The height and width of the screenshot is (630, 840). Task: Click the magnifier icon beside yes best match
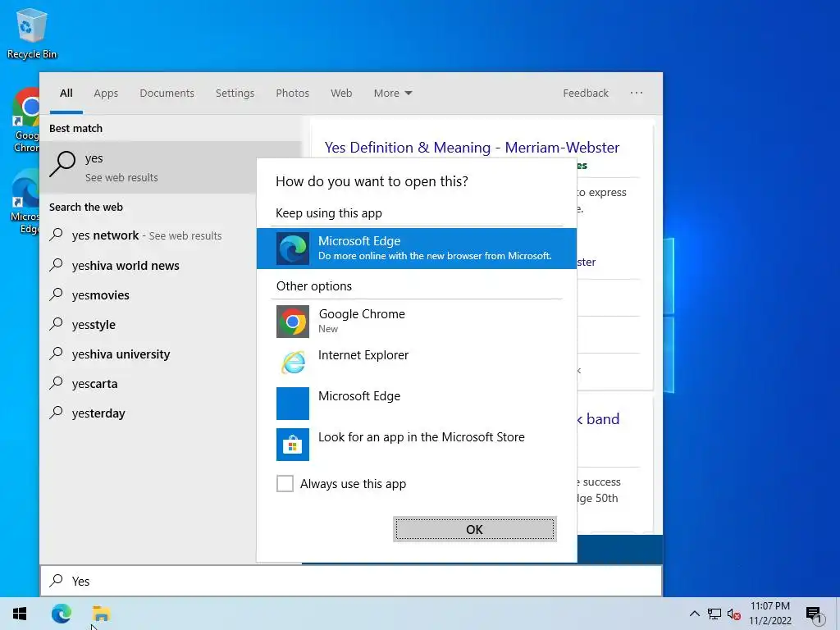[x=62, y=163]
